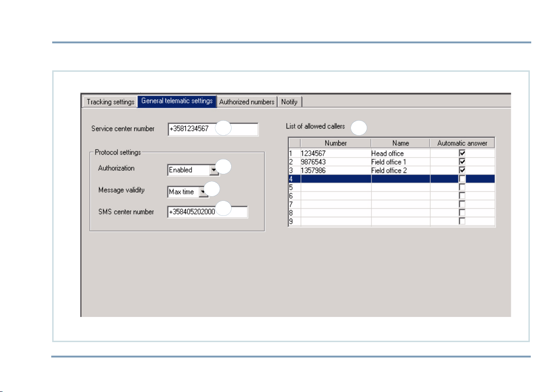The height and width of the screenshot is (392, 555).
Task: Click the Number column header
Action: pos(336,144)
